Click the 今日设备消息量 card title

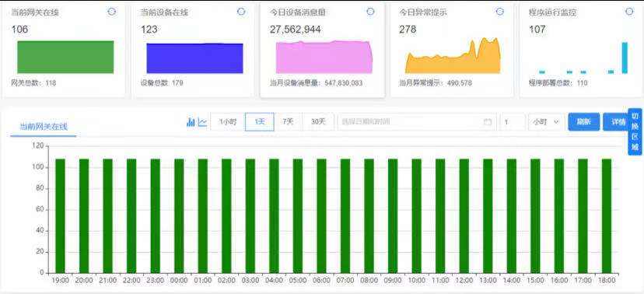click(x=298, y=12)
